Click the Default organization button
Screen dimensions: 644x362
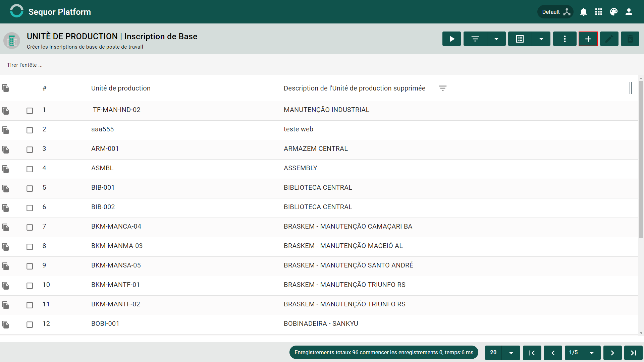(x=555, y=12)
